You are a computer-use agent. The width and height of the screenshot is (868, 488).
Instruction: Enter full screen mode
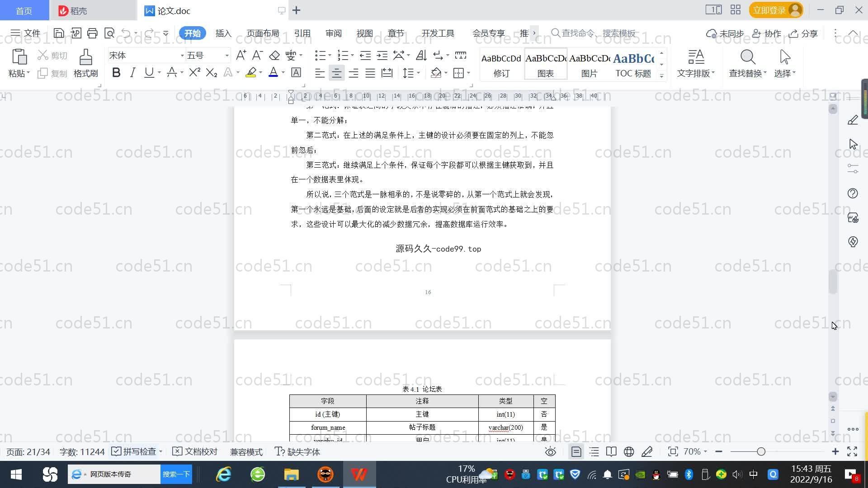coord(852,451)
